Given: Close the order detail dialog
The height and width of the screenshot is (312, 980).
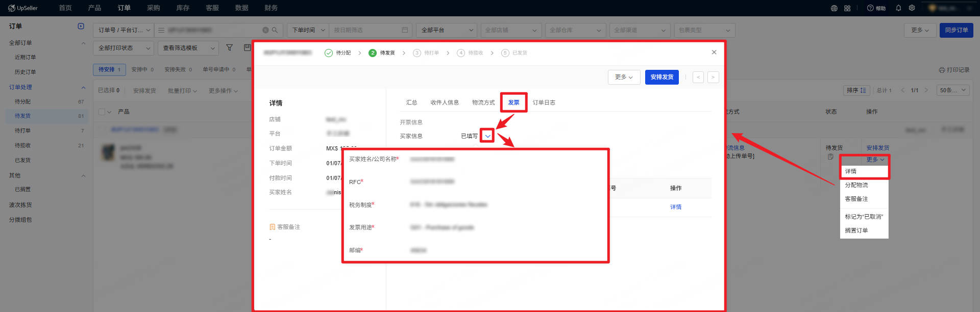Looking at the screenshot, I should coord(714,52).
